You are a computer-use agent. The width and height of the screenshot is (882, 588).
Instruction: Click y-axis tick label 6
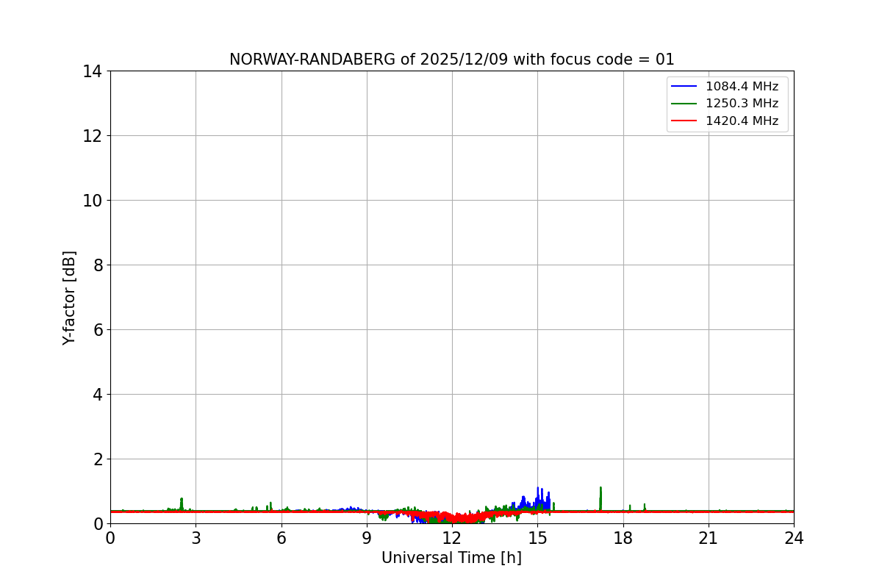(97, 330)
